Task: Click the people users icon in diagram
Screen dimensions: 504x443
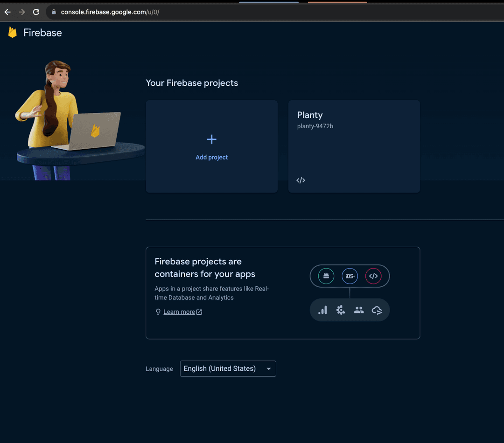Action: tap(359, 310)
